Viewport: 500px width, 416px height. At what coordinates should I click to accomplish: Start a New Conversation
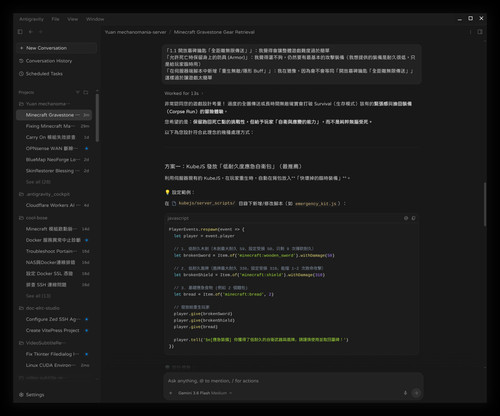click(x=57, y=48)
